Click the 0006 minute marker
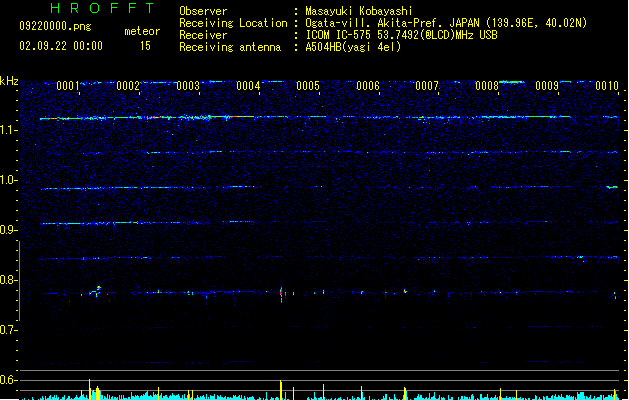The width and height of the screenshot is (629, 400). [x=368, y=86]
